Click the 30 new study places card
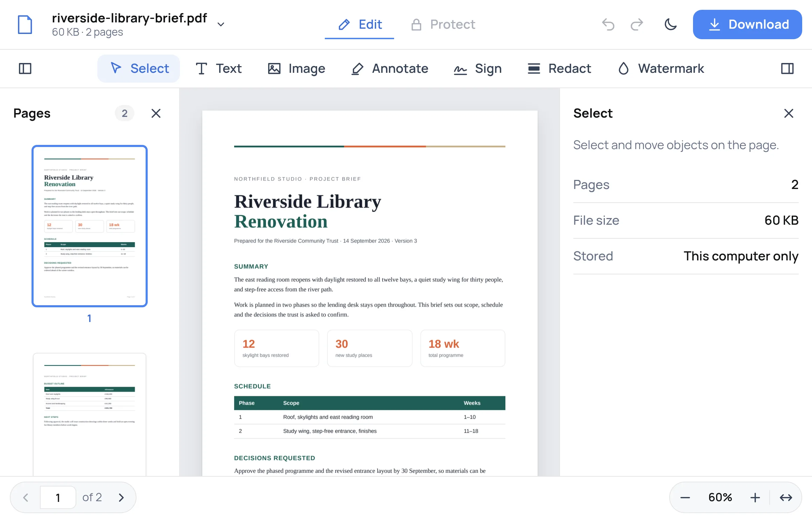Viewport: 812px width, 518px height. 370,348
